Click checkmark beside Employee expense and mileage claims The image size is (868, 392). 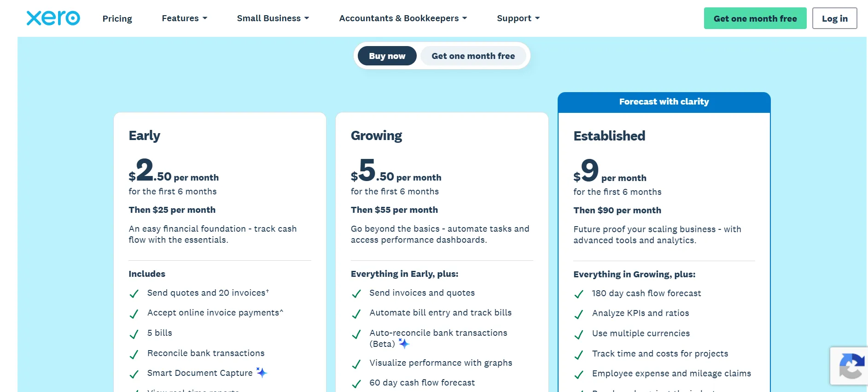tap(579, 374)
